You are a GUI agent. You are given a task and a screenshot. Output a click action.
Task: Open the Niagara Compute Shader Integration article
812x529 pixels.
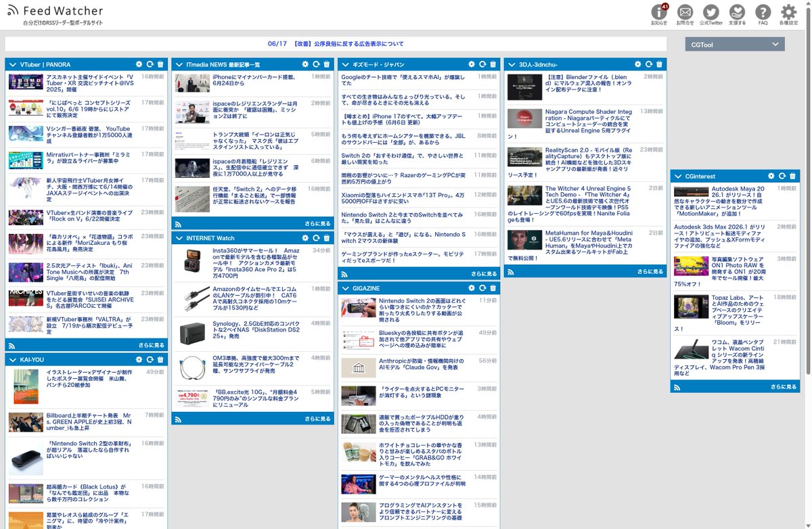(x=587, y=122)
